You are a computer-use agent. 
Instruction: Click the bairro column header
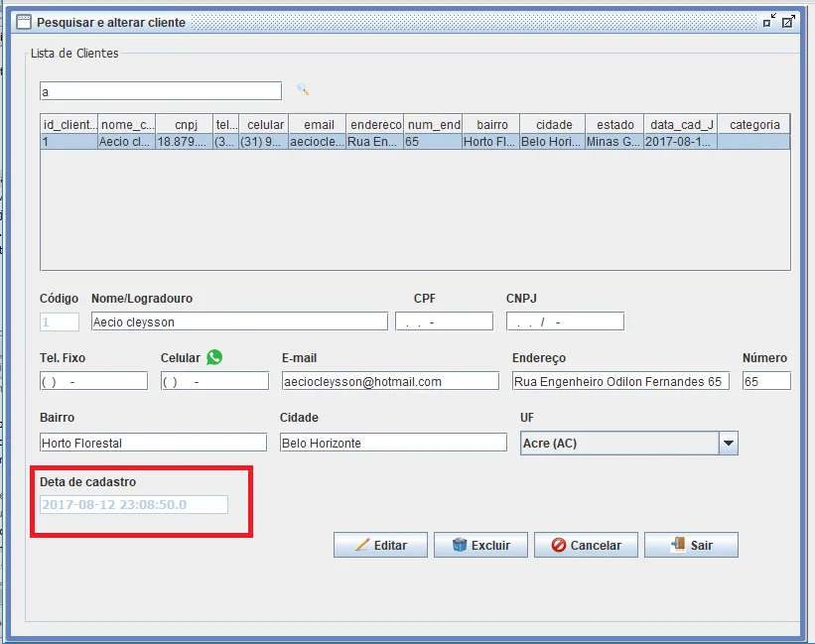coord(491,125)
